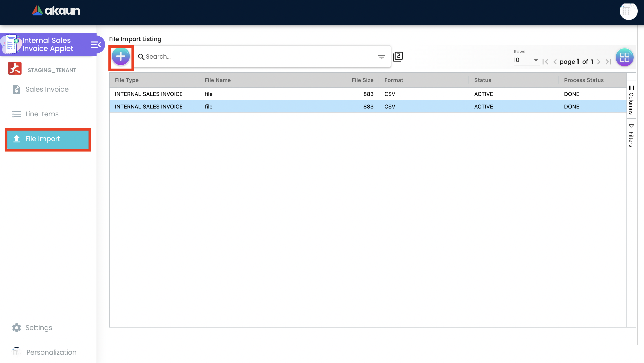Viewport: 644px width, 363px height.
Task: Click the Search input field
Action: pos(258,57)
